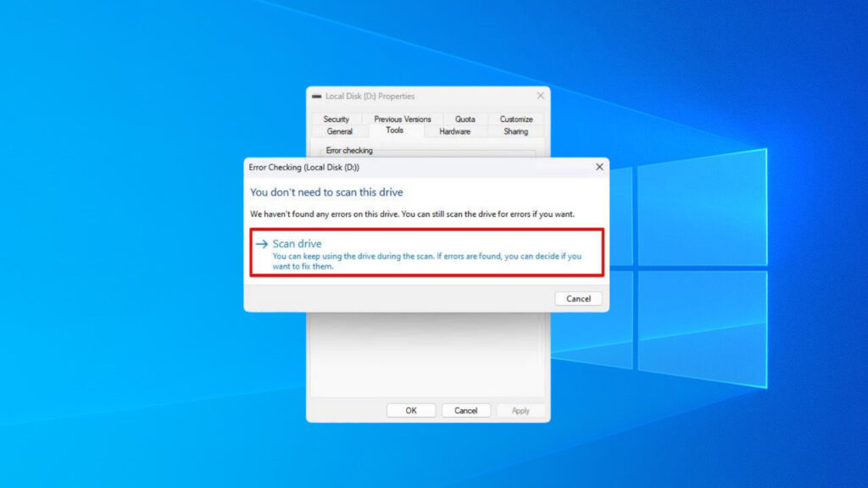Cancel the error checking scan
868x488 pixels.
(578, 298)
